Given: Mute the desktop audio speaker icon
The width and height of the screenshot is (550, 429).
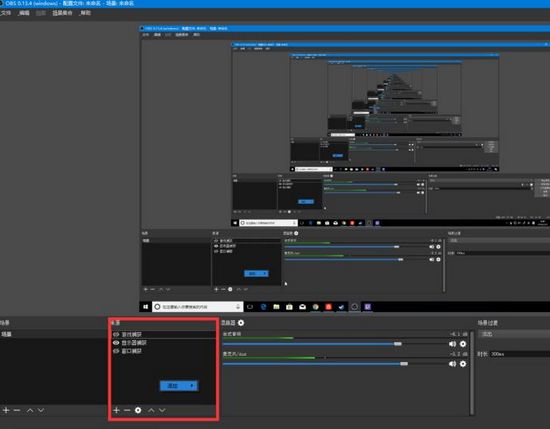Looking at the screenshot, I should pos(452,344).
